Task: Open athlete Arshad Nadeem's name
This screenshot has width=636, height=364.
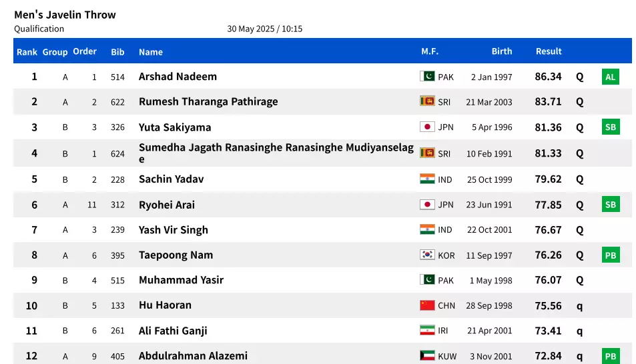Action: point(178,77)
